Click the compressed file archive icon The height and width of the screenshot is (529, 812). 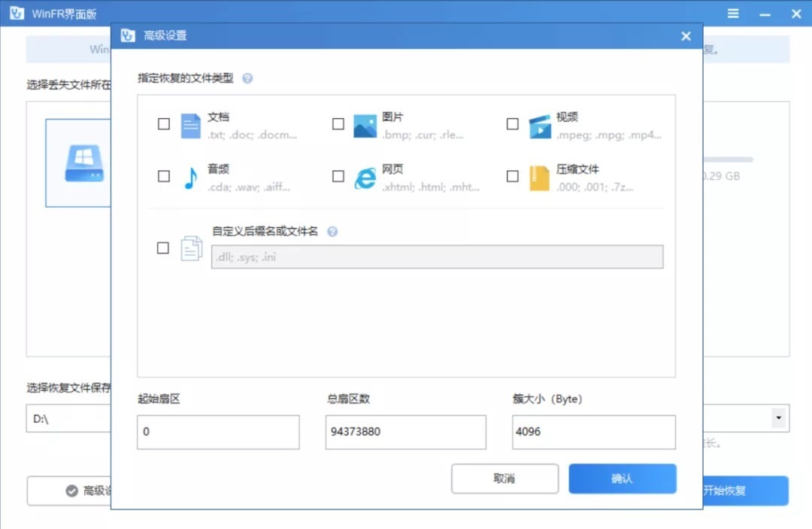(x=539, y=178)
